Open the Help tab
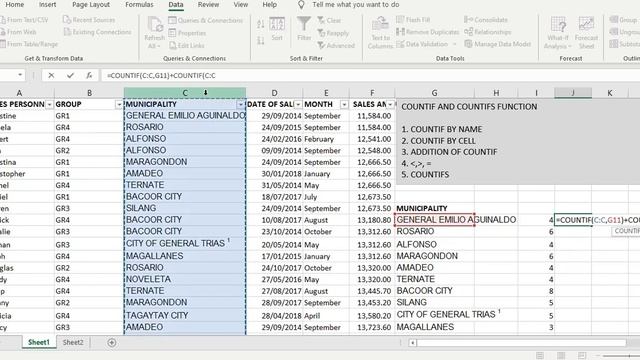 pyautogui.click(x=269, y=4)
